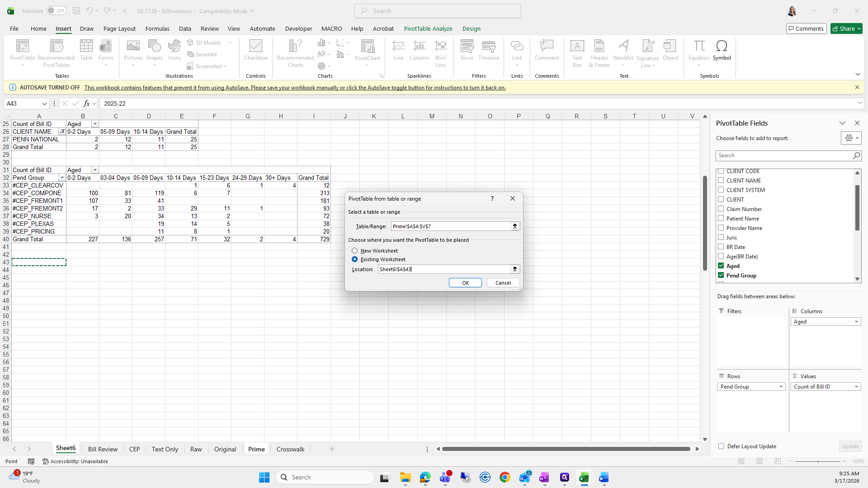The height and width of the screenshot is (488, 868).
Task: Open Chrome from the Windows taskbar
Action: tap(505, 477)
